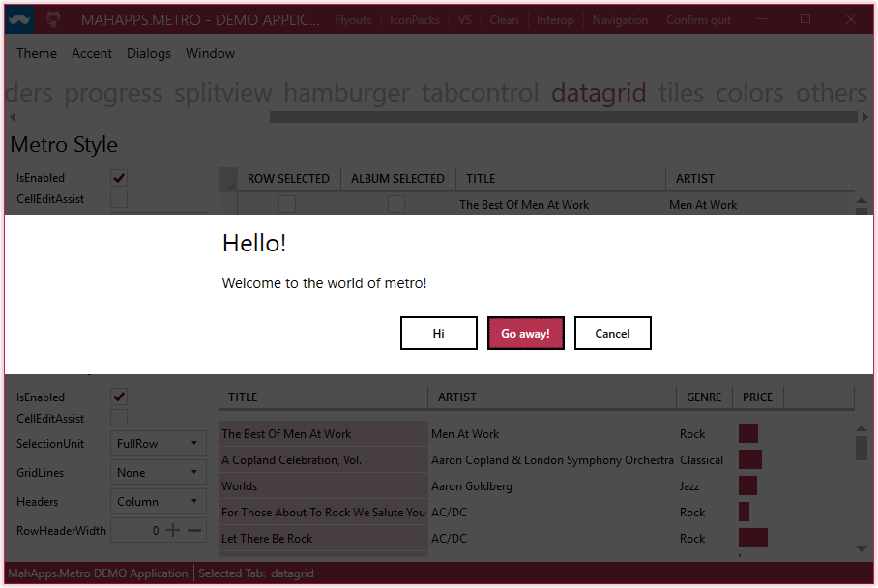Switch to the splitview tab

coord(222,93)
